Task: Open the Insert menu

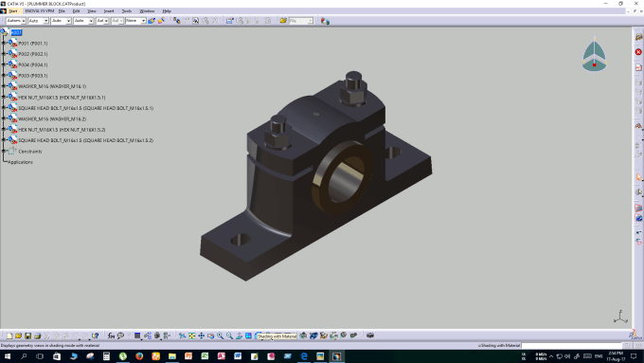Action: click(x=109, y=11)
